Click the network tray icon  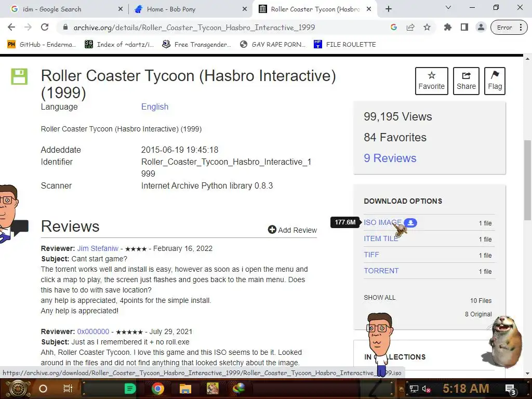click(414, 389)
